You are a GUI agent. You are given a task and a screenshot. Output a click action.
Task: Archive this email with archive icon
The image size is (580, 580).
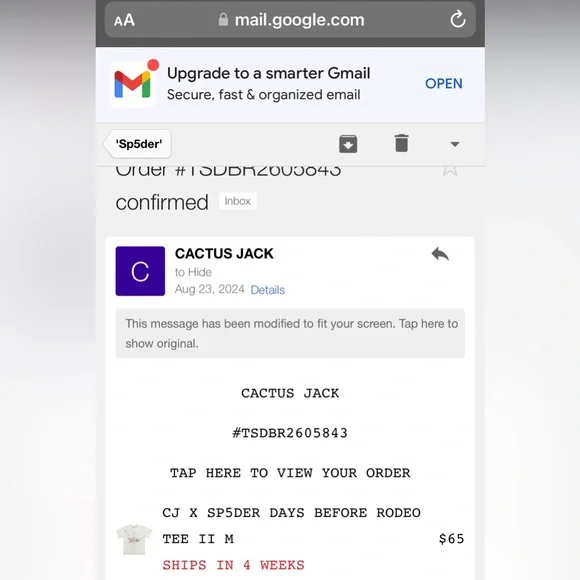tap(348, 144)
